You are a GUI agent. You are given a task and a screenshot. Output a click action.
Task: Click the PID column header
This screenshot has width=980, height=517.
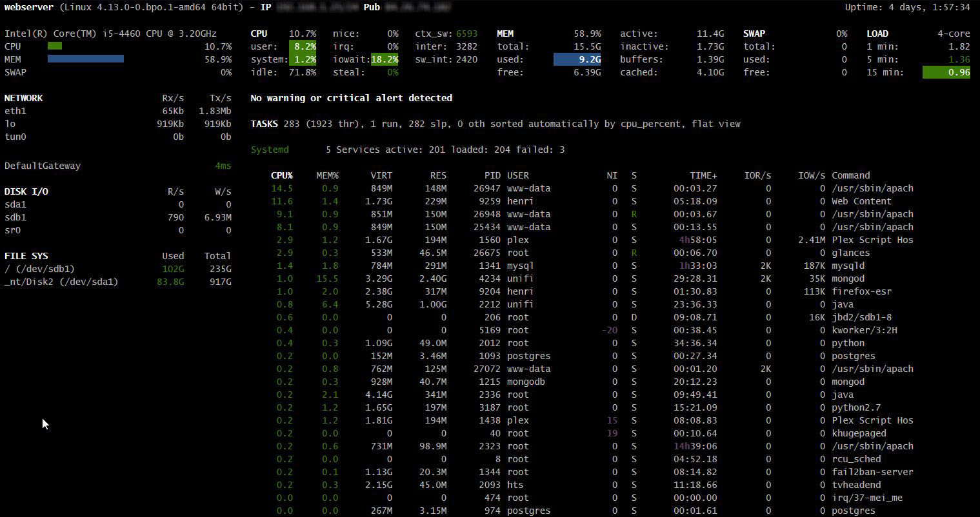pos(492,175)
